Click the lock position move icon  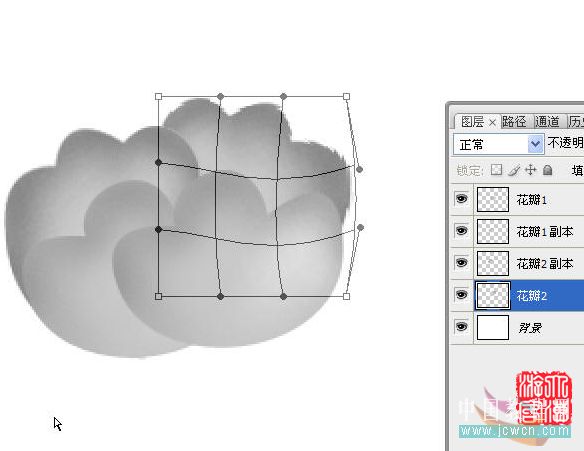pos(530,170)
